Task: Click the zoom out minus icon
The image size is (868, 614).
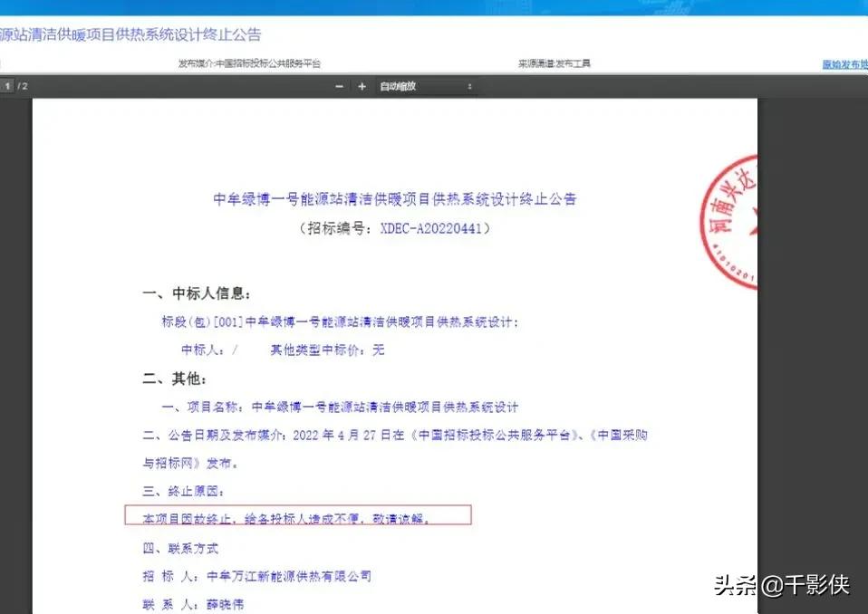Action: 339,86
